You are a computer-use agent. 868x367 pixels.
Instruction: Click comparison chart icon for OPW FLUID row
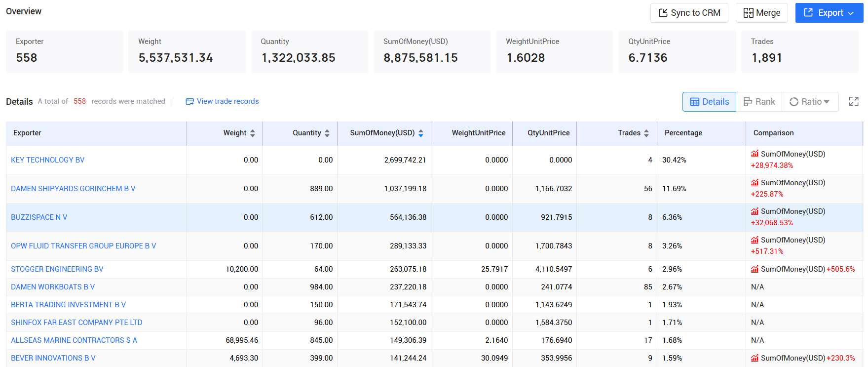(755, 240)
